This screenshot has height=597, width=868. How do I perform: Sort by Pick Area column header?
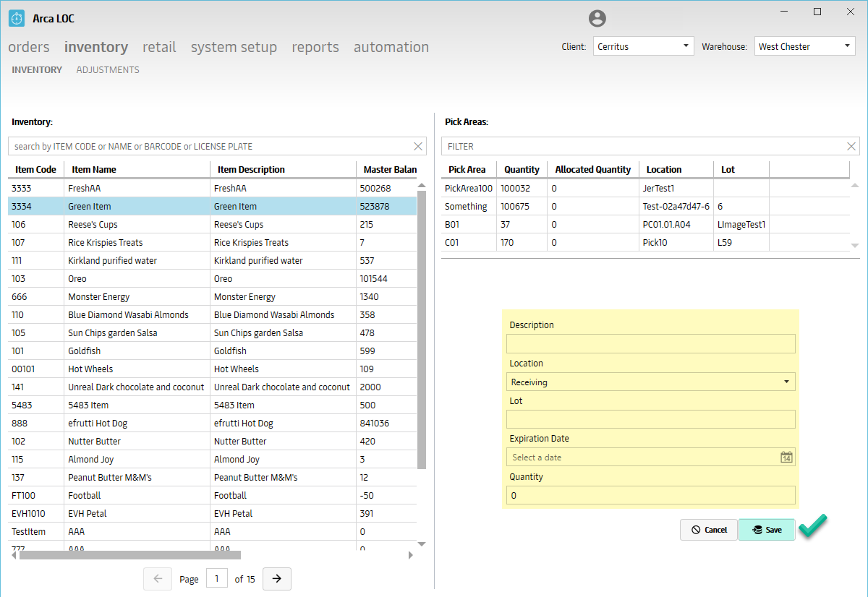click(x=469, y=169)
